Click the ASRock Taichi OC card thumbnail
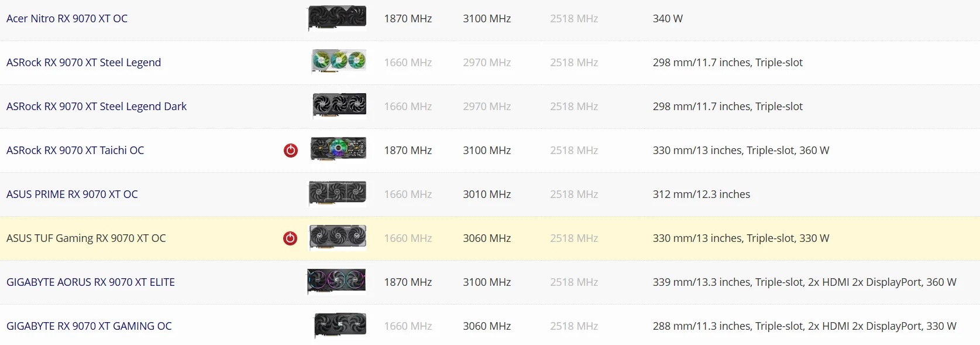 [338, 149]
